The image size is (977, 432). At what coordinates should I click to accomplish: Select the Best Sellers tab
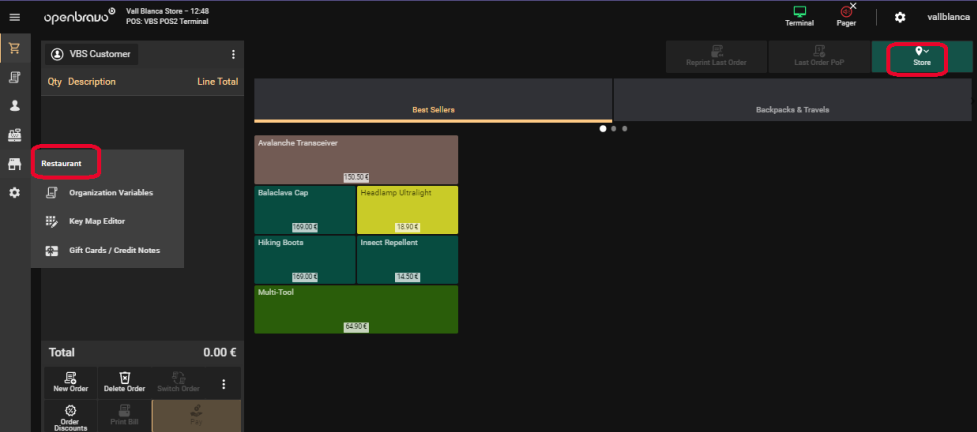[x=433, y=100]
